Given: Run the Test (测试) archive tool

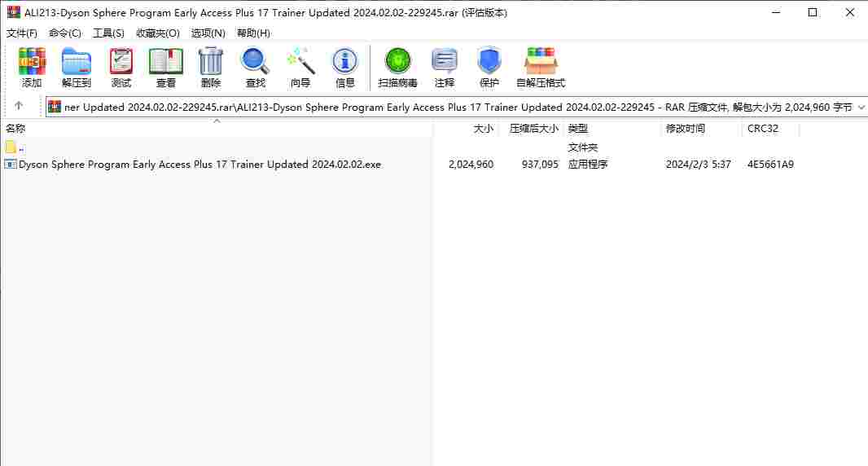Looking at the screenshot, I should (x=121, y=68).
